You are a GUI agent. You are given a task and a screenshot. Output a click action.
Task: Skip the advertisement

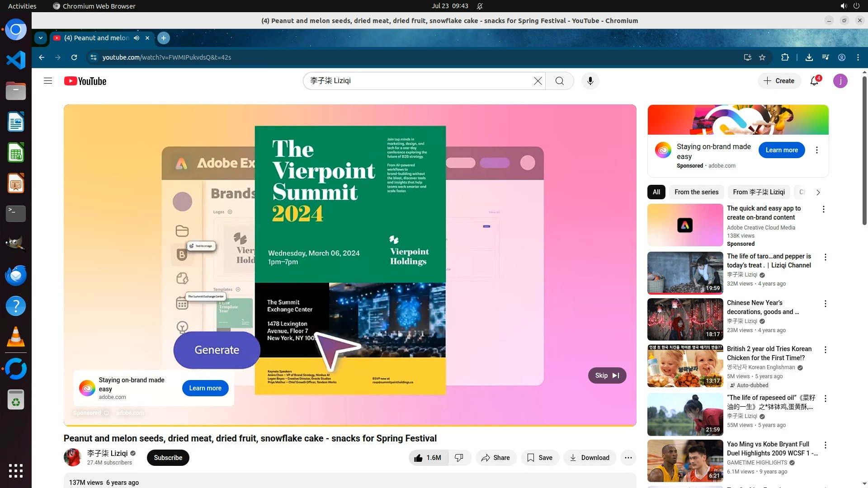point(607,375)
